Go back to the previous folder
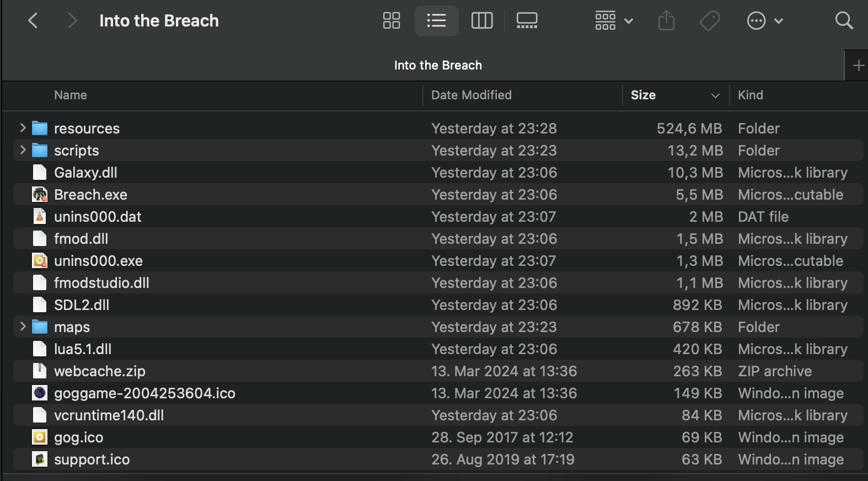This screenshot has height=481, width=868. tap(33, 21)
